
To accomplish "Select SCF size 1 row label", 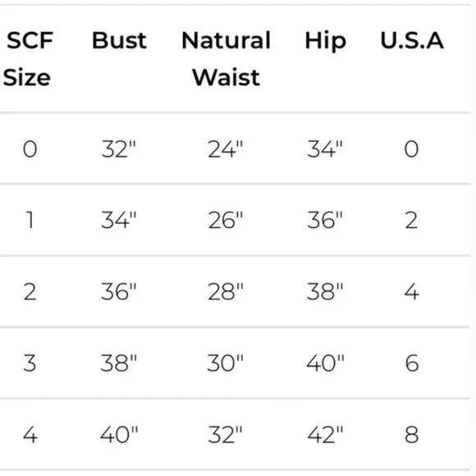I will click(30, 220).
